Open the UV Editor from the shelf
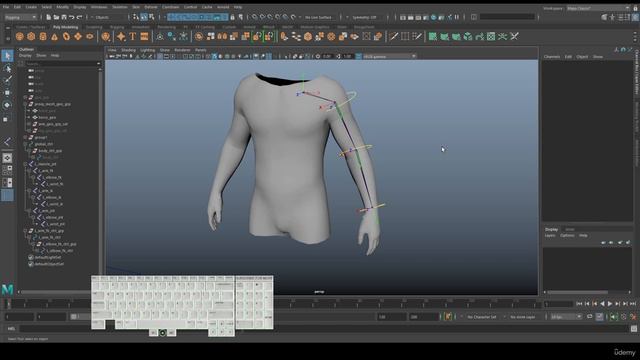Viewport: 640px width, 360px height. click(x=491, y=37)
